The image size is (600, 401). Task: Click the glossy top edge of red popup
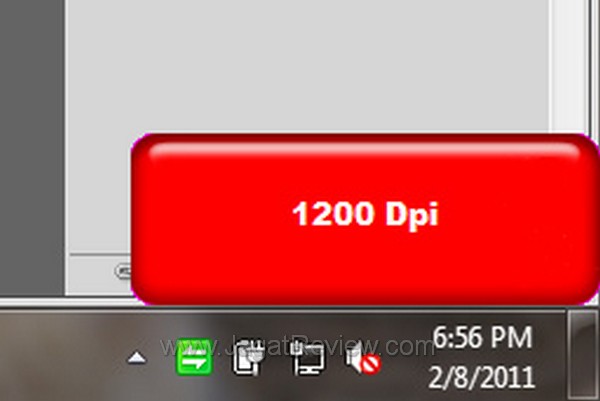tap(364, 148)
